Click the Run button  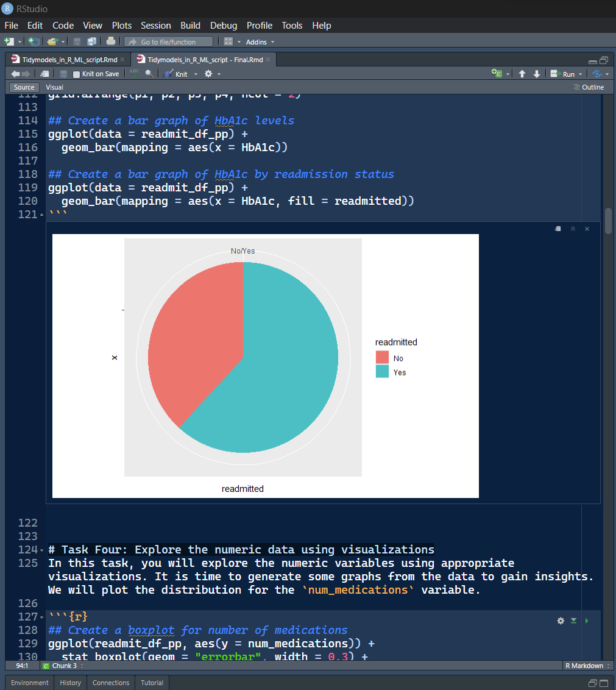coord(563,74)
